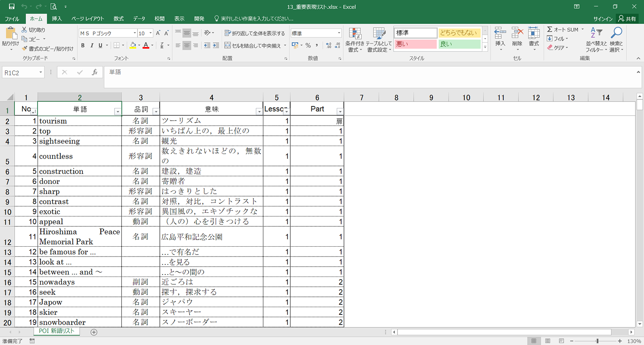The height and width of the screenshot is (345, 644).
Task: Toggle Italic formatting
Action: point(92,45)
